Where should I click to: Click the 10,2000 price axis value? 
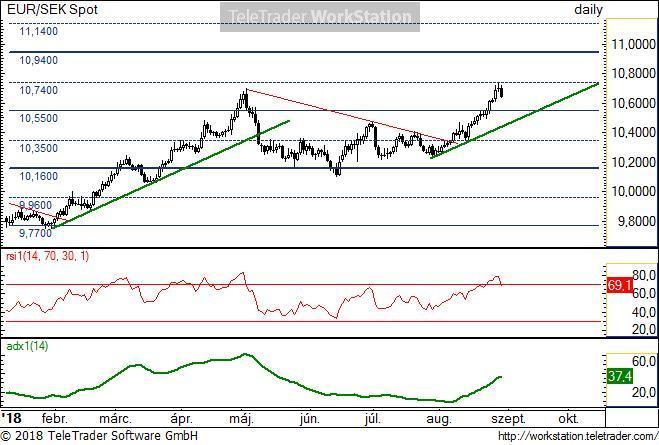633,162
